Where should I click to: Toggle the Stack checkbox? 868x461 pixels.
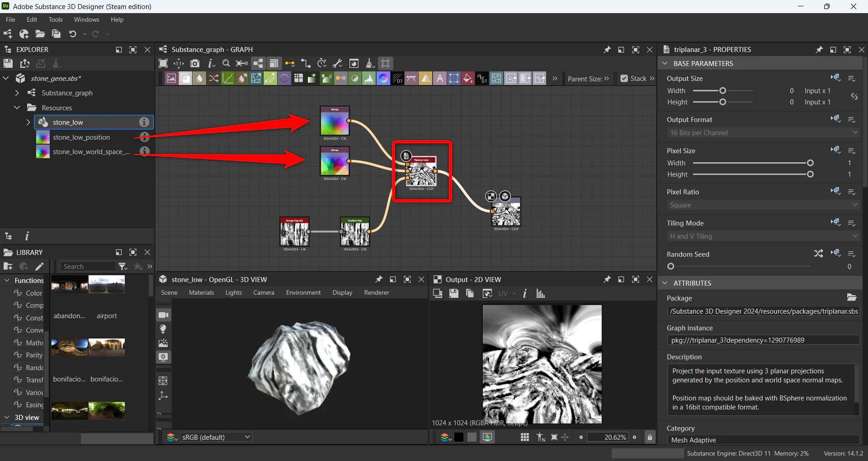624,78
